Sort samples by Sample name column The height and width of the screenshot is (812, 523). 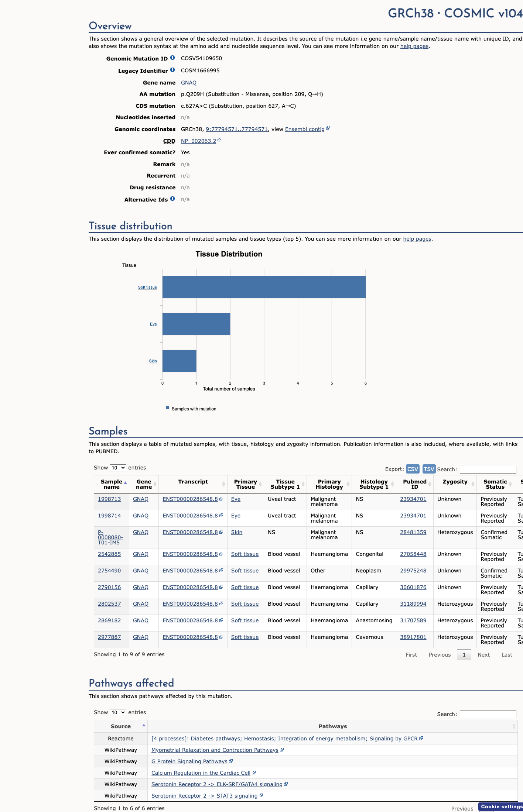click(x=112, y=484)
